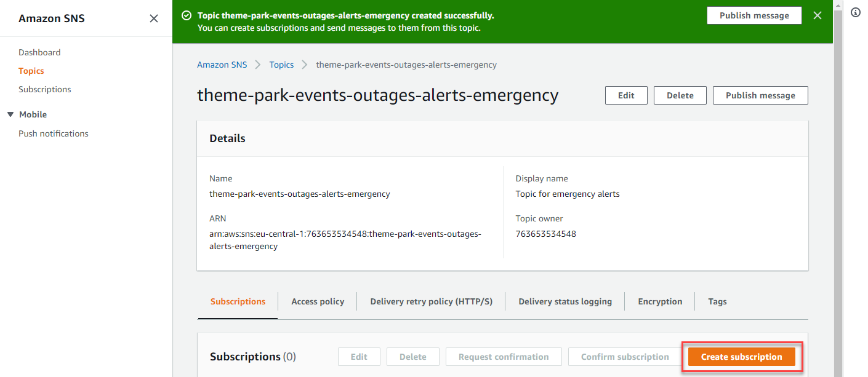The image size is (868, 377).
Task: Open Push notifications in sidebar
Action: [54, 133]
